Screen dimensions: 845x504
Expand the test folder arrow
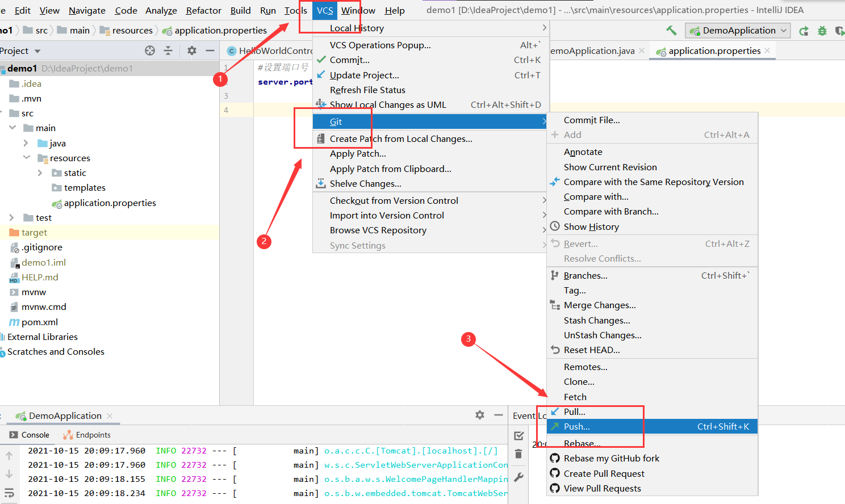(x=12, y=217)
